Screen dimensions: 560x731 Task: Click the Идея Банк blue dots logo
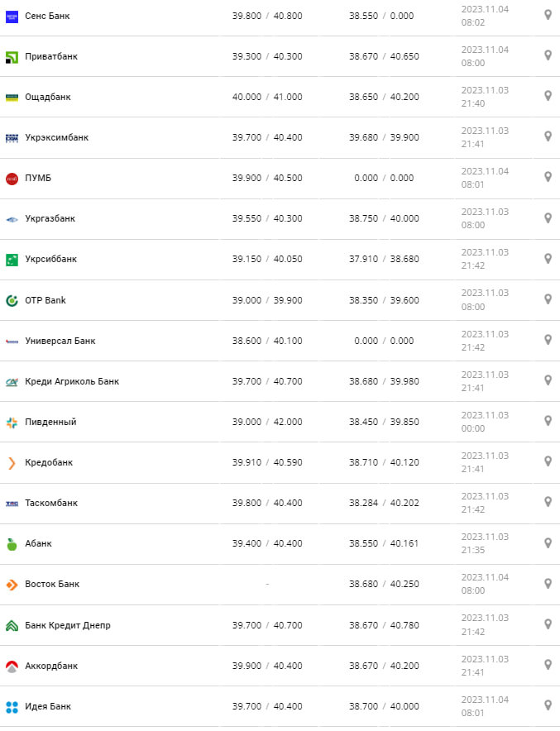(x=12, y=706)
